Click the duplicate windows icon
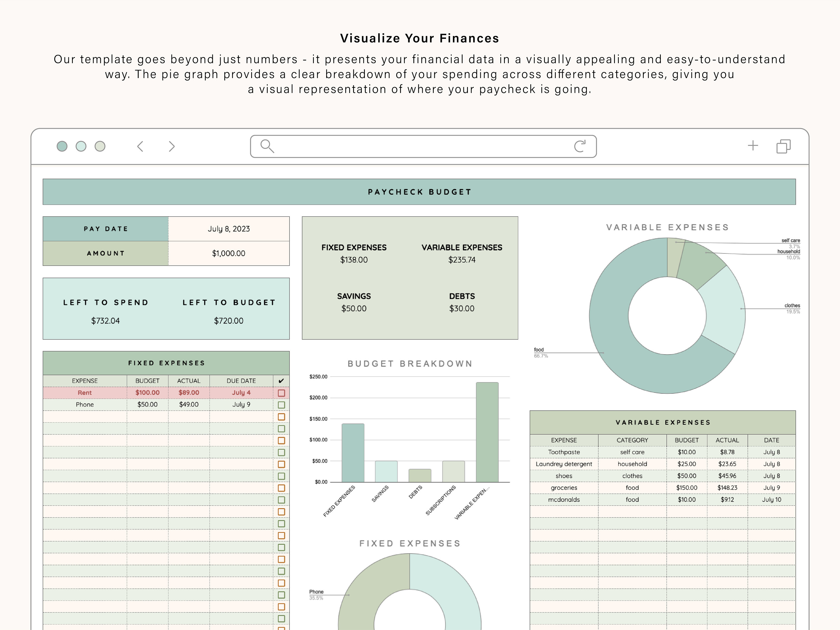 [x=783, y=146]
